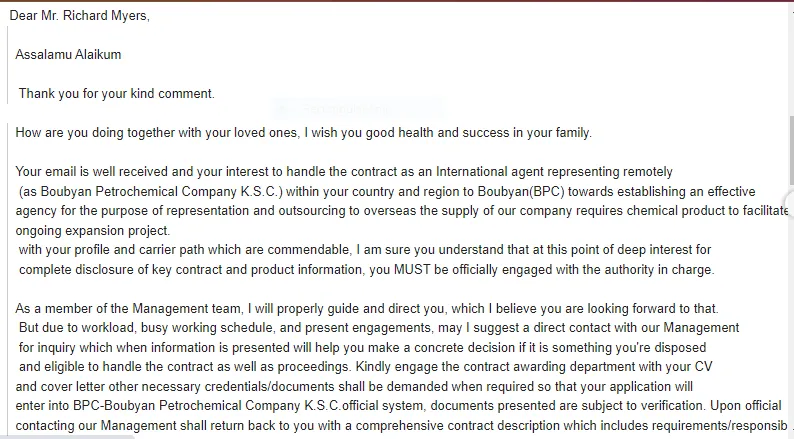
Task: Click the line starting 'and cover letter other necessary'
Action: [x=354, y=386]
